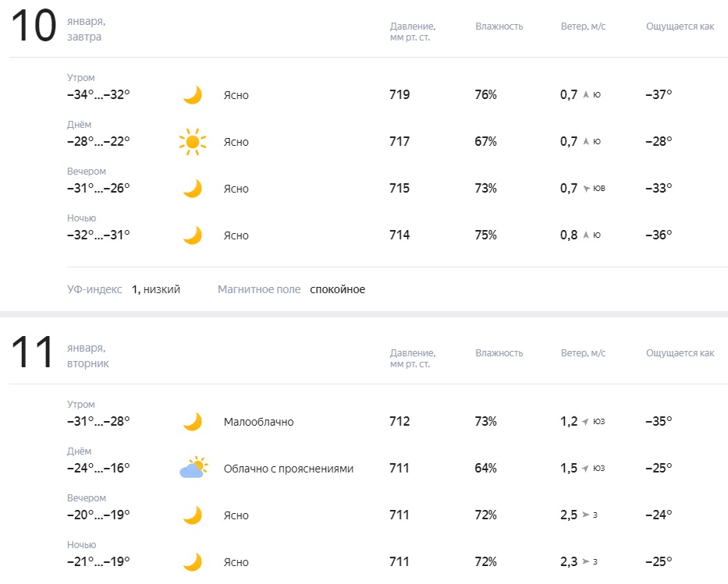This screenshot has width=728, height=584.
Task: Click the west wind arrow for January 11 evening
Action: (x=586, y=515)
